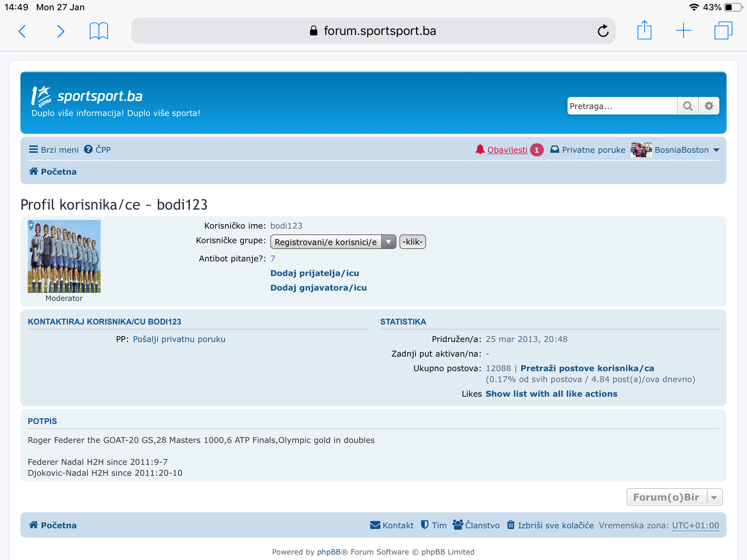Click the Dodaj prijatelja/icu link
Image resolution: width=747 pixels, height=560 pixels.
click(314, 273)
